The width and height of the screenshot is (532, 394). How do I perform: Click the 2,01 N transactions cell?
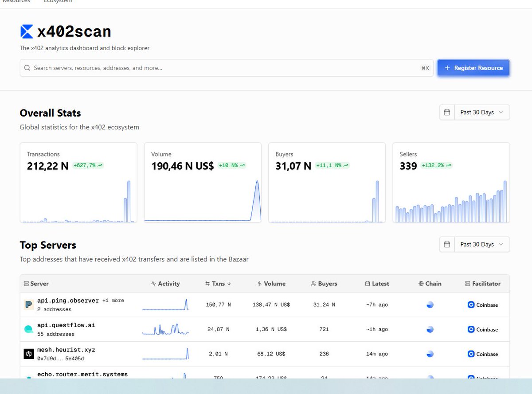tap(218, 354)
